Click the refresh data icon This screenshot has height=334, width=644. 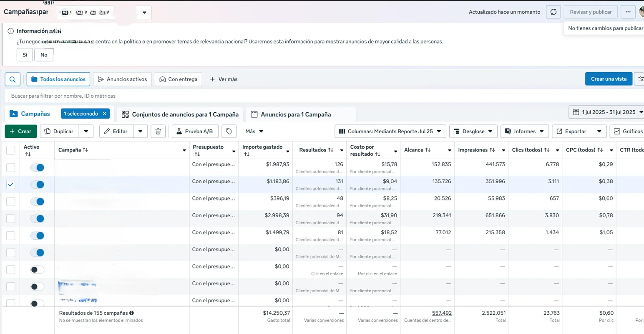(553, 12)
